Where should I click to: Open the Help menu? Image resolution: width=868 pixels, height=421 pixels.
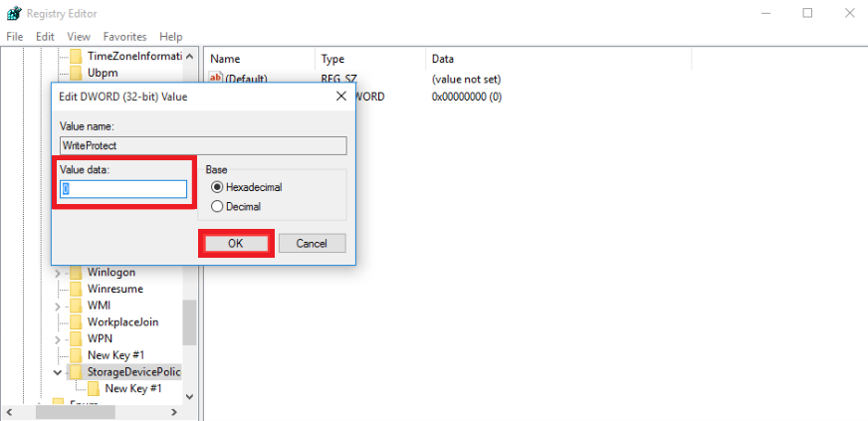[171, 37]
